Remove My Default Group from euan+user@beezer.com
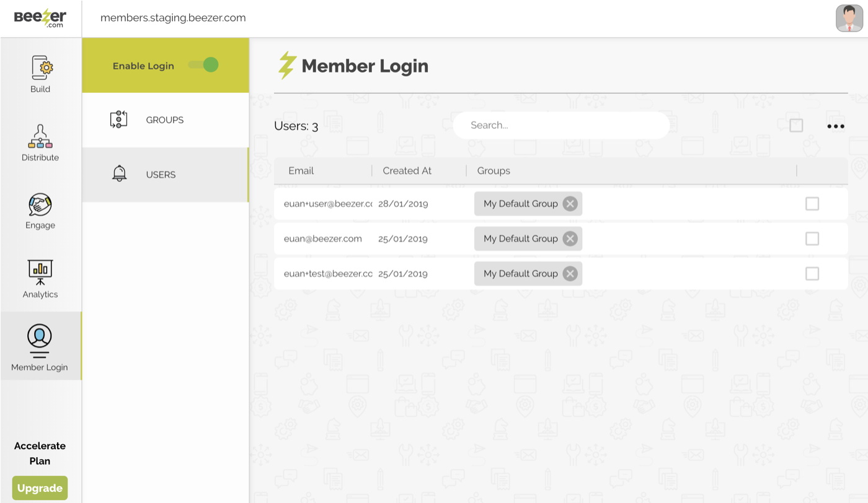Image resolution: width=868 pixels, height=503 pixels. coord(570,204)
